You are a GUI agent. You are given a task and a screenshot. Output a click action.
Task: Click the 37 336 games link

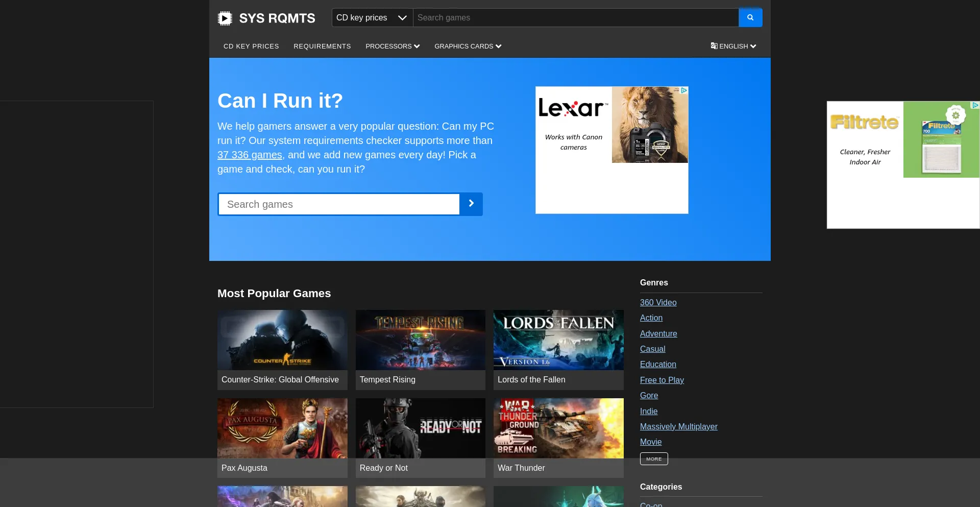(250, 155)
